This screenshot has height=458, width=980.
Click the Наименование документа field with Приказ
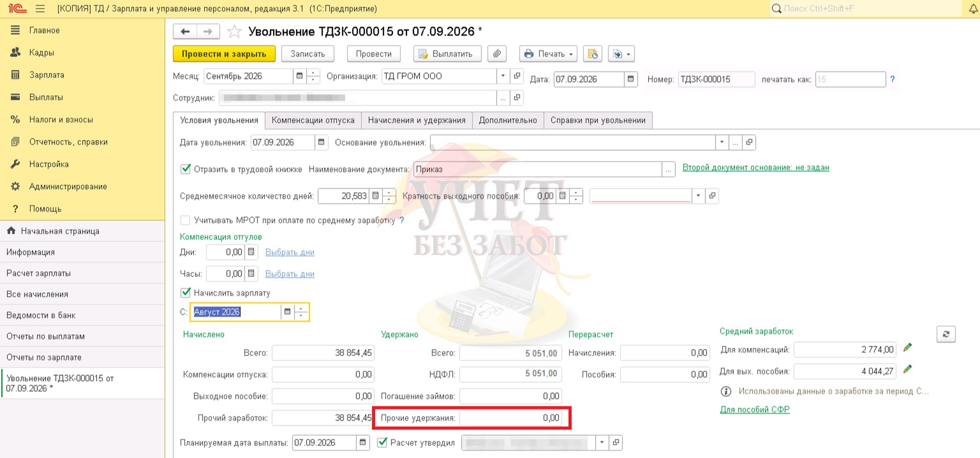pyautogui.click(x=537, y=169)
